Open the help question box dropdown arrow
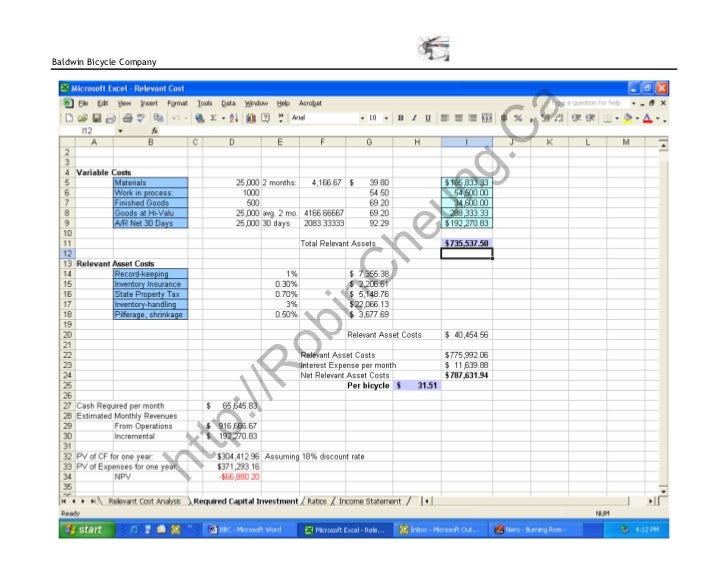Viewport: 728px width, 563px height. [x=634, y=103]
